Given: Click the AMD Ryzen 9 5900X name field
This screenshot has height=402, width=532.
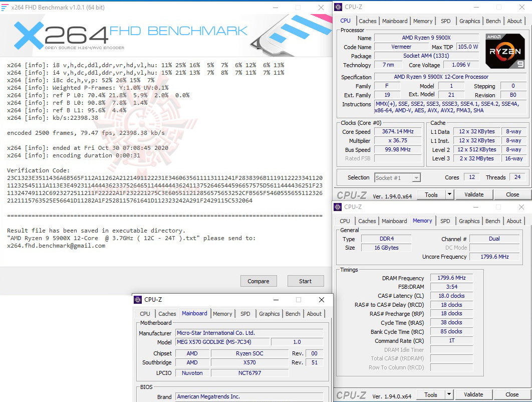Looking at the screenshot, I should [426, 38].
